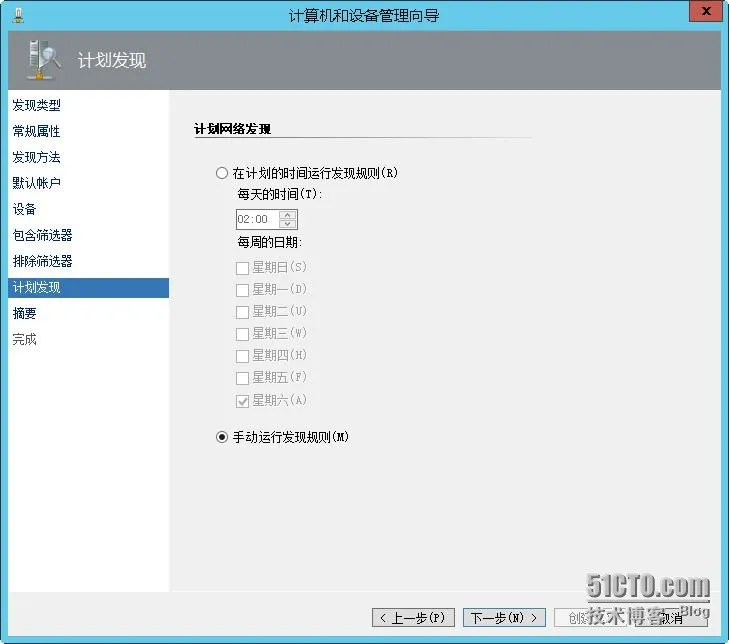Click the server discovery header icon
The height and width of the screenshot is (644, 729).
[x=43, y=60]
